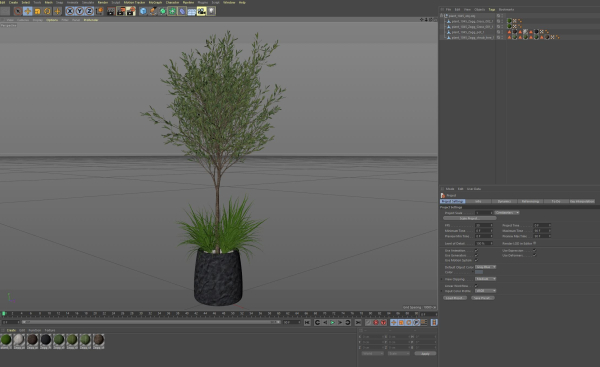Screen dimensions: 600x367
Task: Open the generators (green) icon
Action: (x=163, y=11)
